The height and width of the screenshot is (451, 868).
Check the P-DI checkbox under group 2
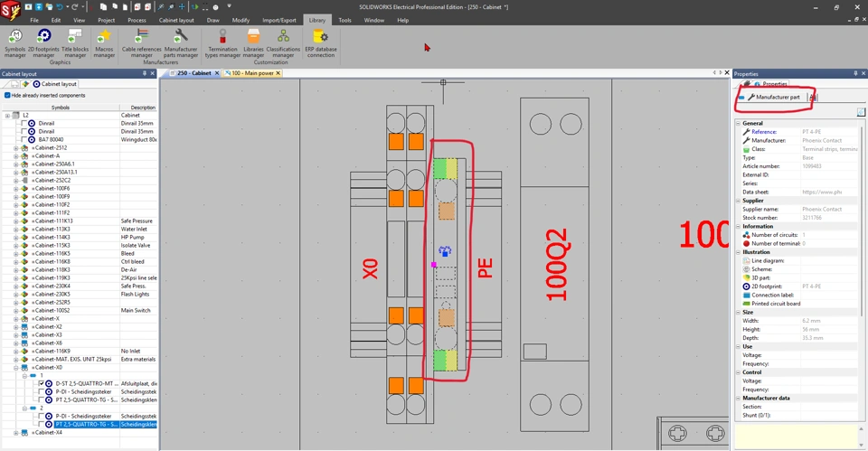point(42,416)
